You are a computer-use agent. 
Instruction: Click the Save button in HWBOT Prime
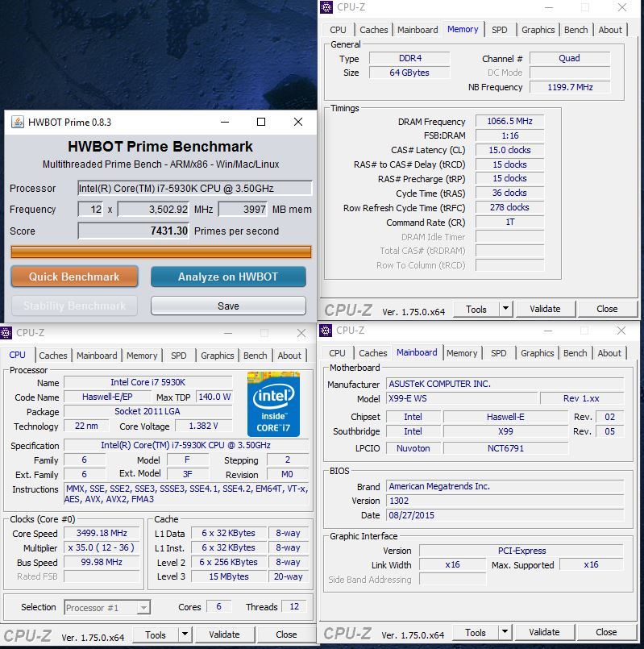coord(228,306)
